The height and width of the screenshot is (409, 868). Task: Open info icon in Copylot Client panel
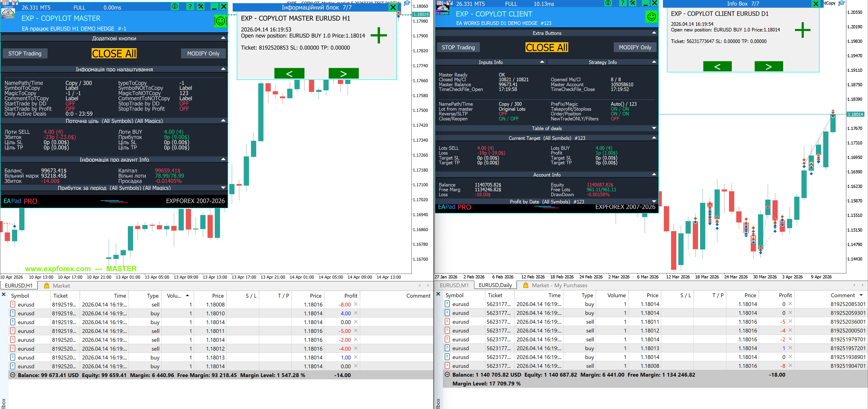(608, 3)
